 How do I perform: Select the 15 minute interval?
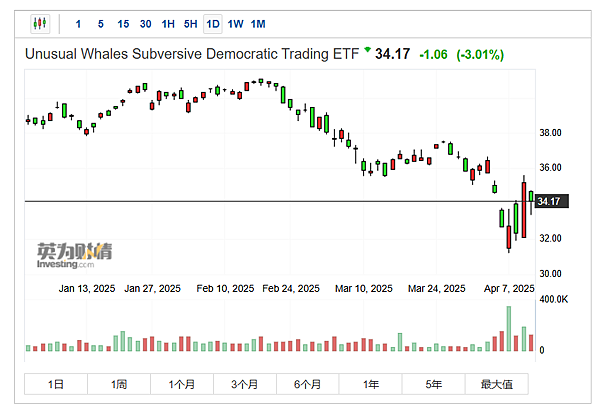pos(123,24)
